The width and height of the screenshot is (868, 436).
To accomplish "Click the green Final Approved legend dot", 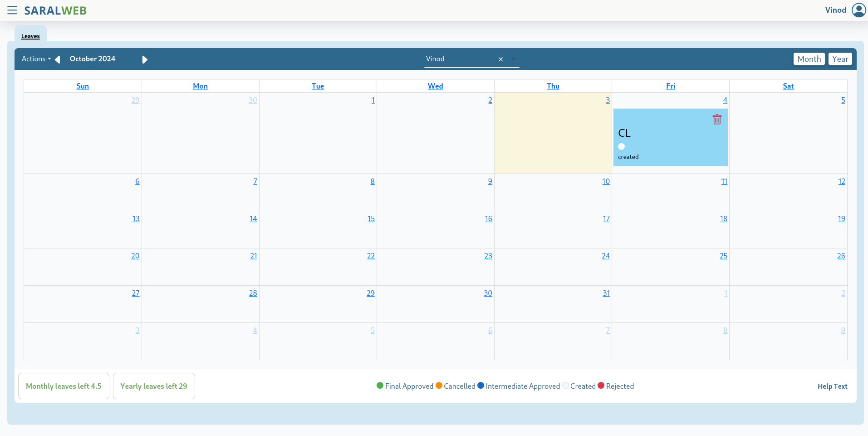I will pyautogui.click(x=380, y=386).
